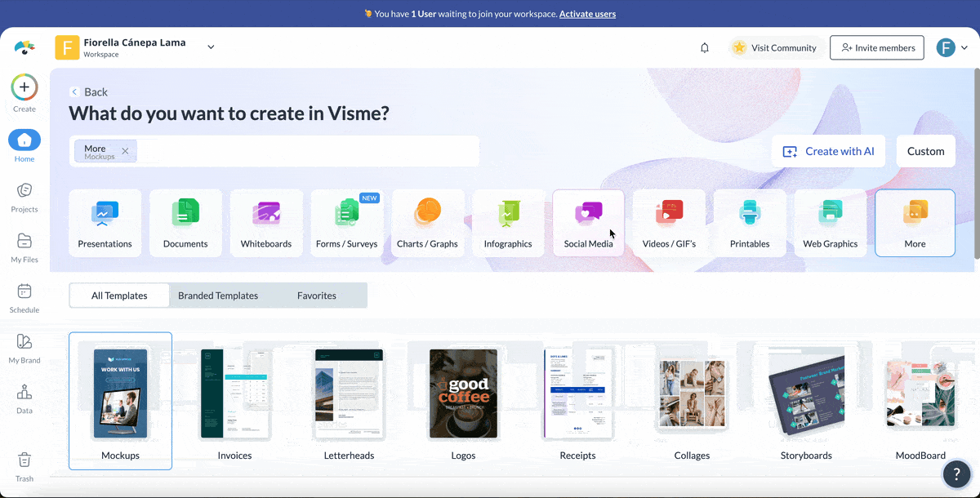Viewport: 980px width, 498px height.
Task: Click the notifications bell
Action: (x=704, y=47)
